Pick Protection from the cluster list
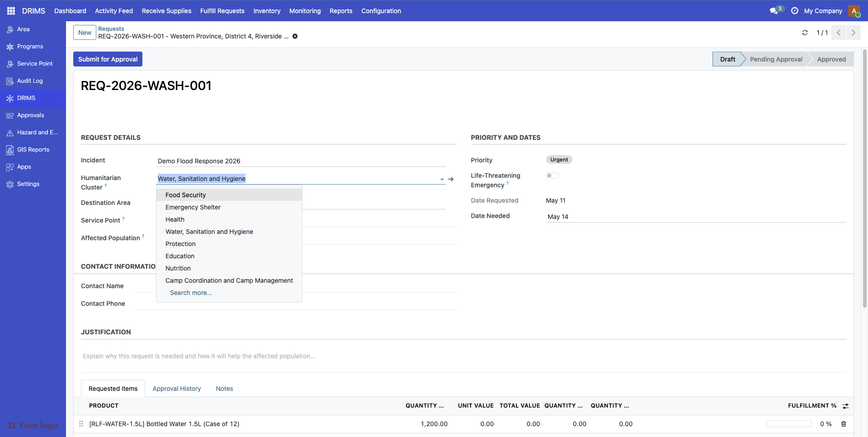Image resolution: width=868 pixels, height=437 pixels. [229, 244]
